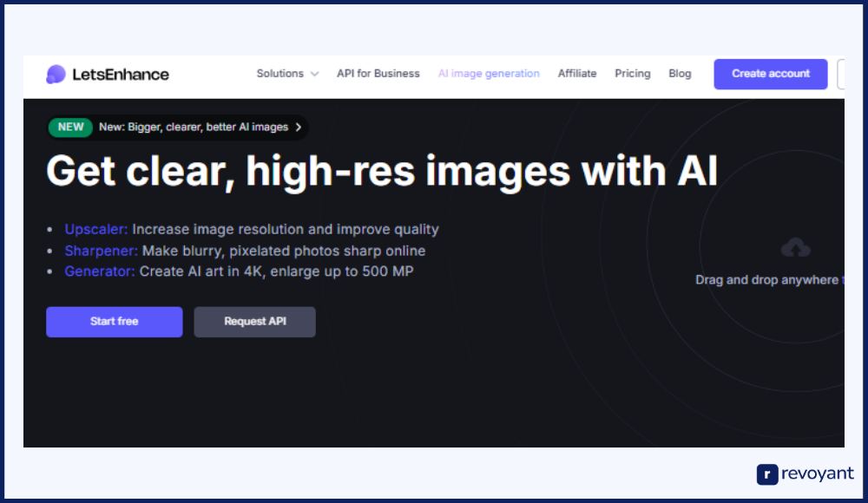
Task: Navigate to Pricing
Action: [632, 74]
